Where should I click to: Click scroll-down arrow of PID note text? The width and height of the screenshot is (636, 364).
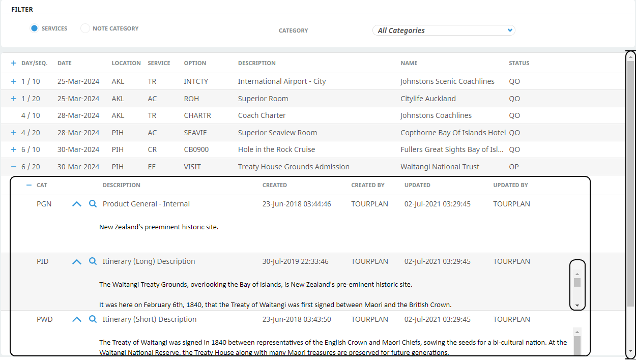(x=577, y=305)
